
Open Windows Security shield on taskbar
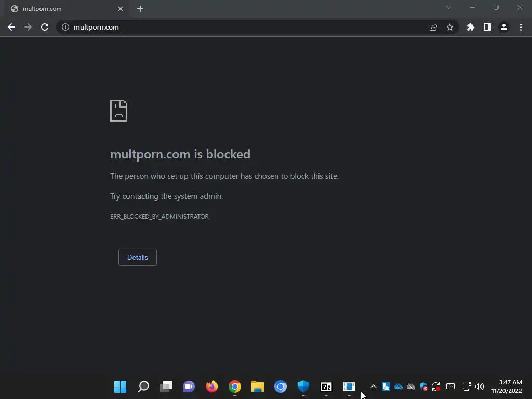(x=303, y=387)
